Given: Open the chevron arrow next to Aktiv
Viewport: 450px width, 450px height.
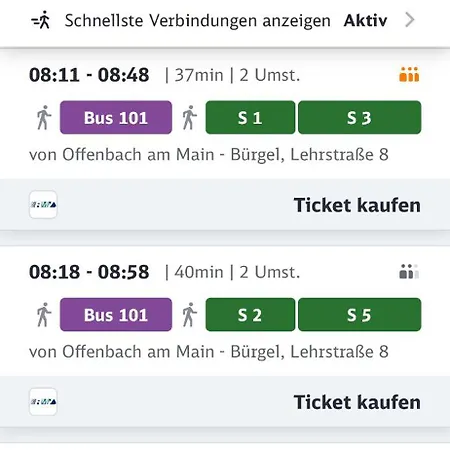Looking at the screenshot, I should click(410, 20).
